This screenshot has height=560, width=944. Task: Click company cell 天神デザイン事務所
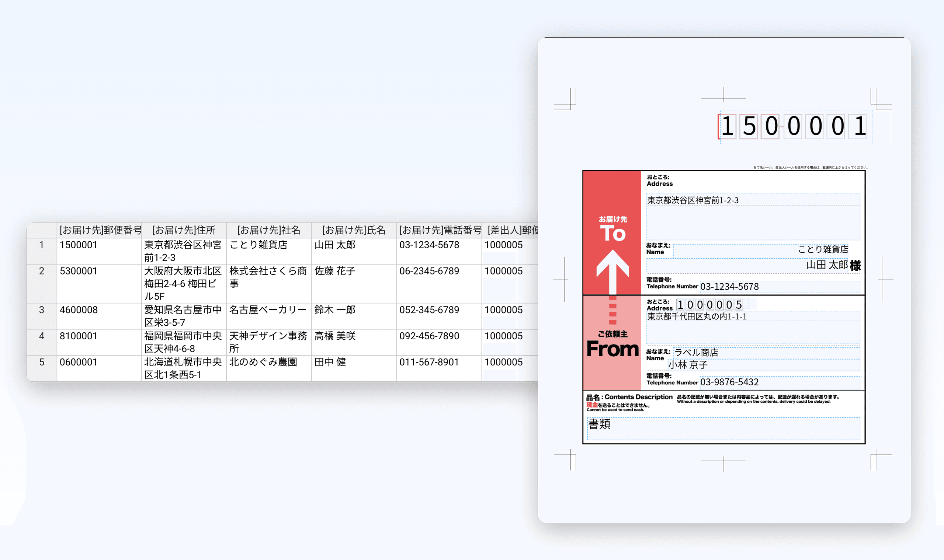(x=269, y=342)
